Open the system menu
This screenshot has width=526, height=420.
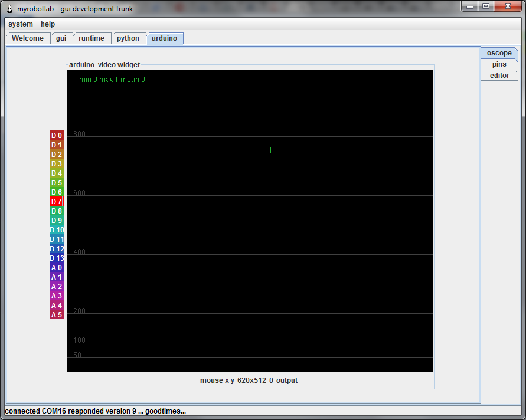tap(21, 24)
